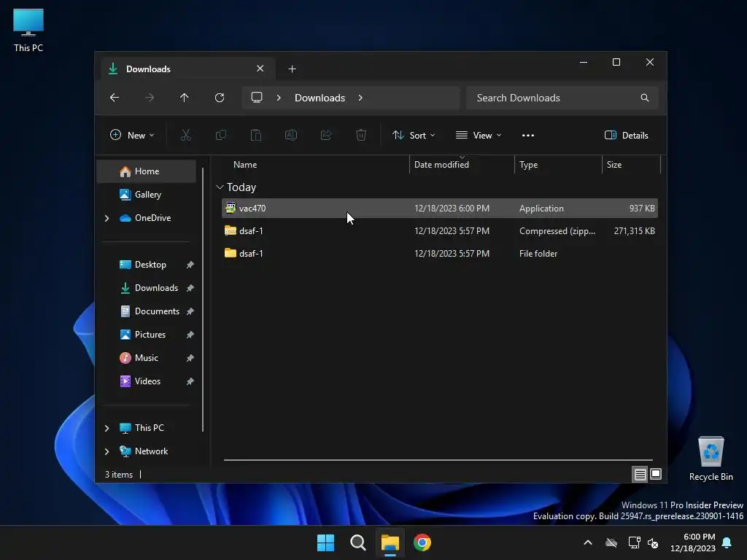Switch to large thumbnails view icon
The image size is (747, 560).
pyautogui.click(x=656, y=474)
